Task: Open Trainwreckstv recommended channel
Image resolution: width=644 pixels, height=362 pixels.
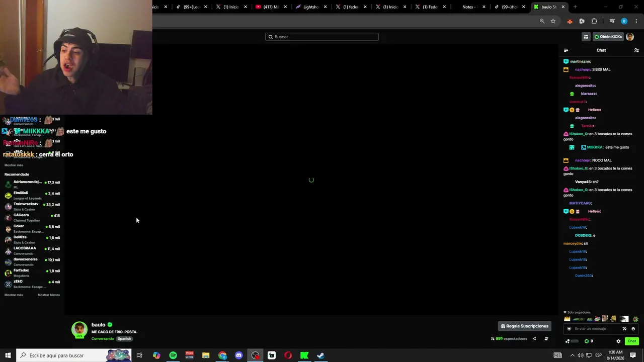Action: coord(32,207)
